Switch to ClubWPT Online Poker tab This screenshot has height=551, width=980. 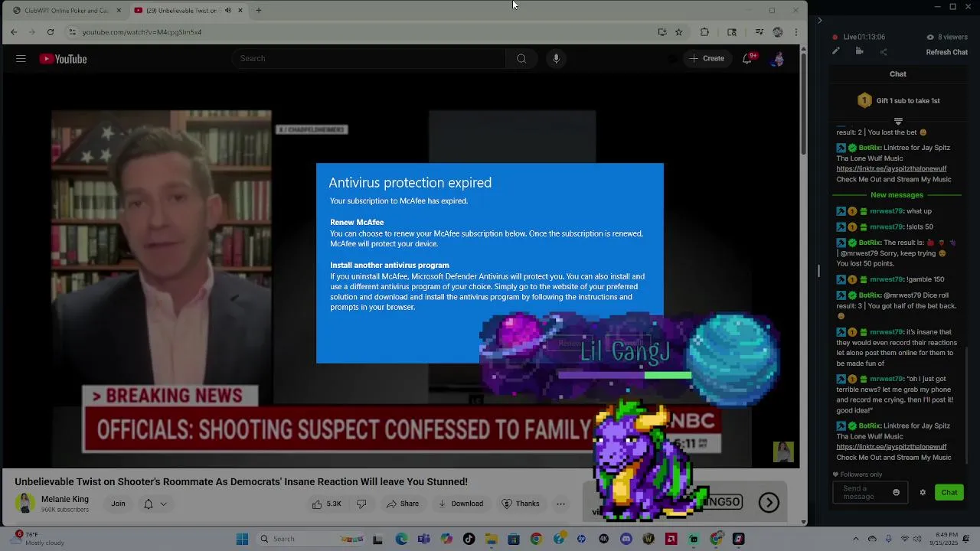(64, 11)
